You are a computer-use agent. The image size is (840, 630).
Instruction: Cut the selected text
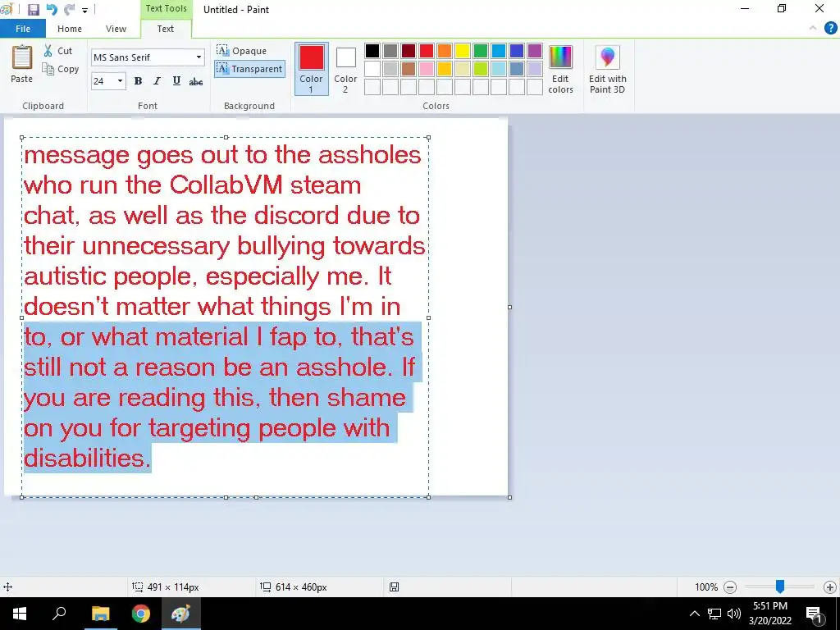(58, 51)
